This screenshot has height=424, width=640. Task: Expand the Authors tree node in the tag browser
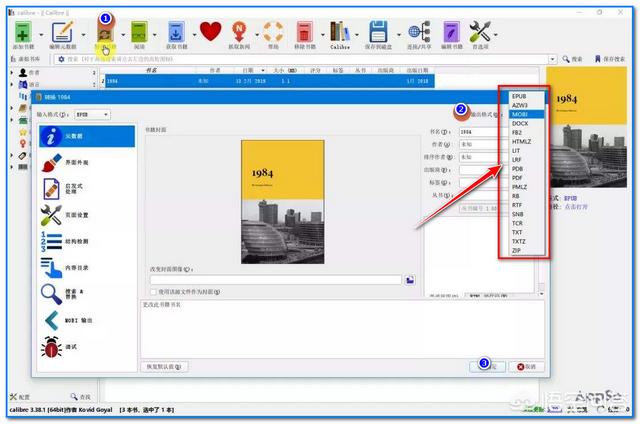point(12,72)
